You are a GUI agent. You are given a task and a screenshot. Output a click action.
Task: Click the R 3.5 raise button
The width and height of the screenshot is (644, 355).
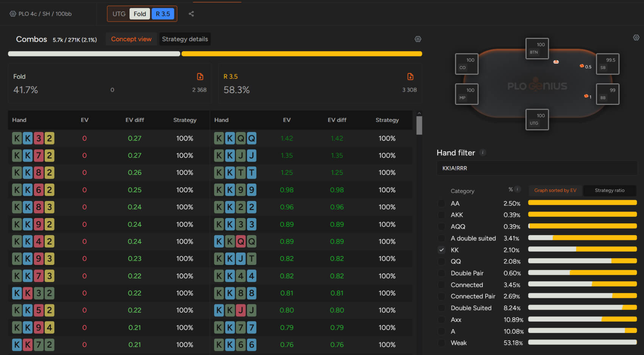(x=163, y=14)
